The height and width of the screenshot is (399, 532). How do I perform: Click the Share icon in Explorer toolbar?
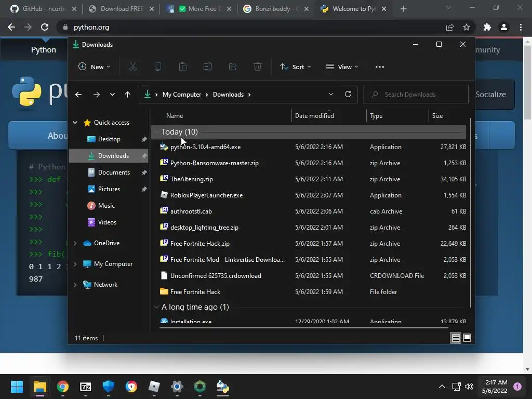coord(233,67)
